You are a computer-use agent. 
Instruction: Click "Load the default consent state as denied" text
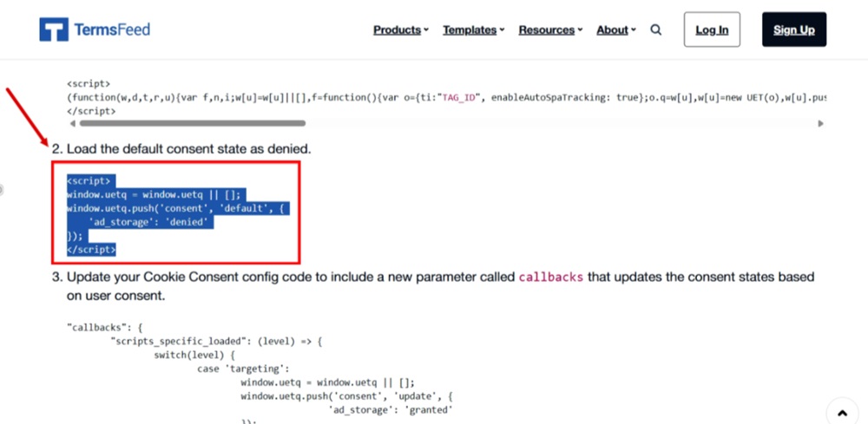[188, 149]
